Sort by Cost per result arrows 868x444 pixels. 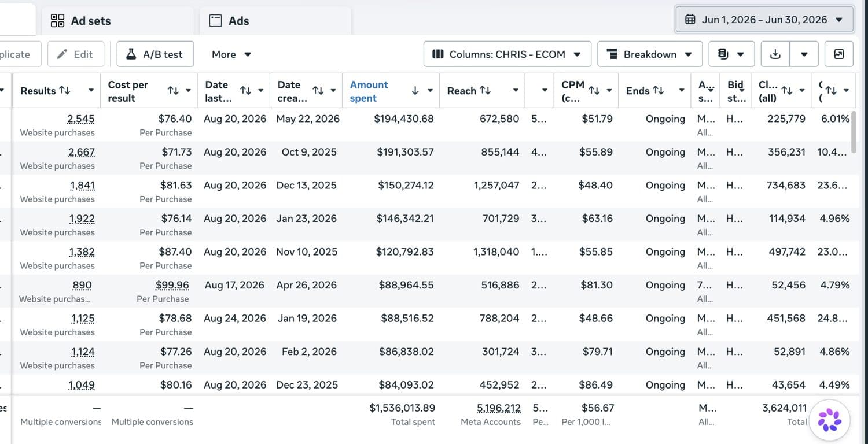[x=173, y=91]
